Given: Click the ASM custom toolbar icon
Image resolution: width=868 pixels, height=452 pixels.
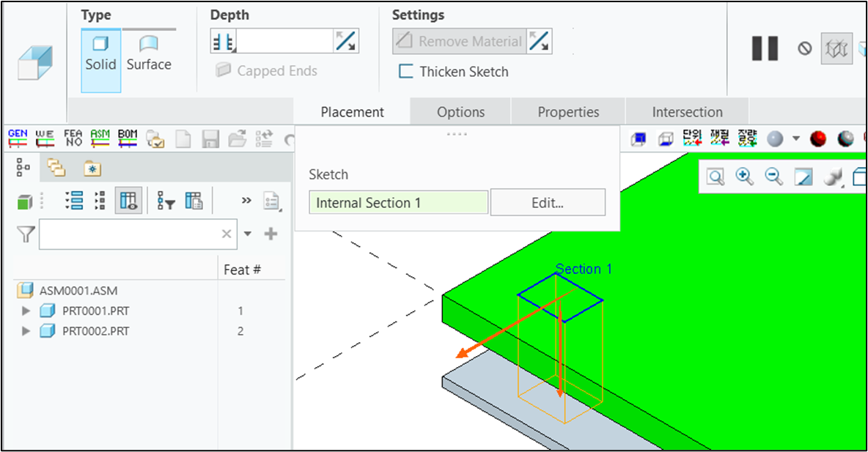Looking at the screenshot, I should [100, 138].
